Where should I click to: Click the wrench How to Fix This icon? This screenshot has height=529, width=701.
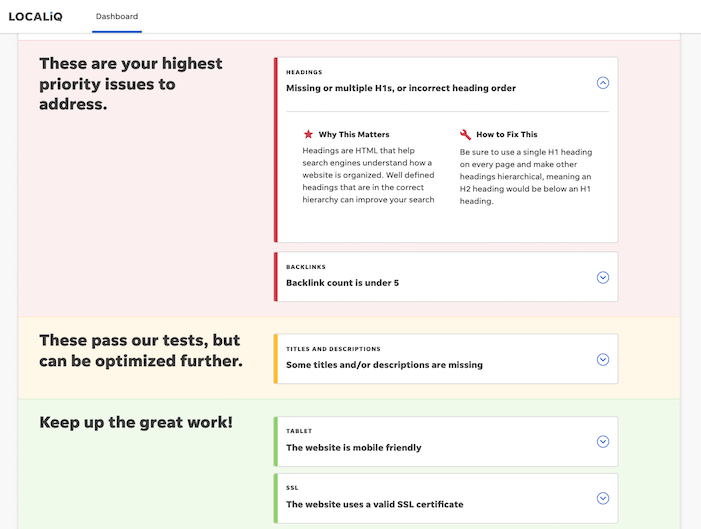[x=465, y=134]
